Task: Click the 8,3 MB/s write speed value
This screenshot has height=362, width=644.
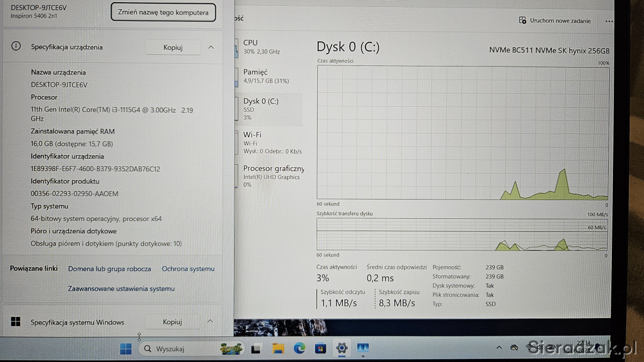Action: coord(397,303)
